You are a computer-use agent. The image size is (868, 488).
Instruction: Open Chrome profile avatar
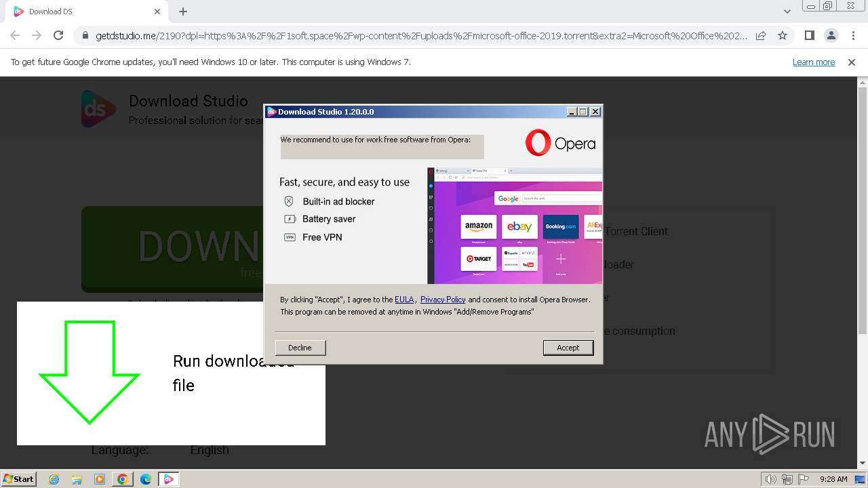click(831, 35)
